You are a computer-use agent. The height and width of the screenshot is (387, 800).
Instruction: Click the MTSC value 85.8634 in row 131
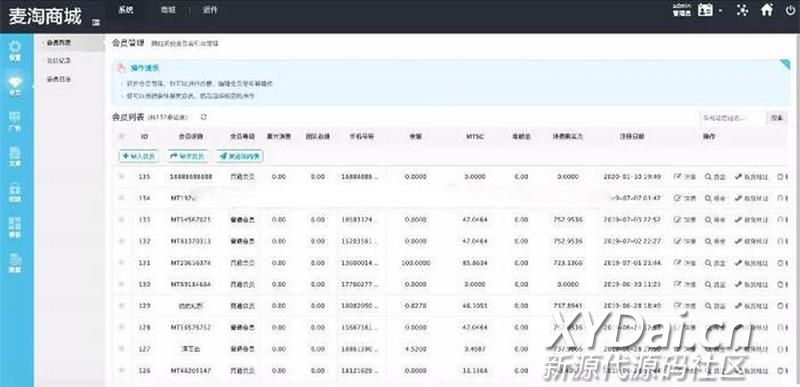[x=476, y=263]
